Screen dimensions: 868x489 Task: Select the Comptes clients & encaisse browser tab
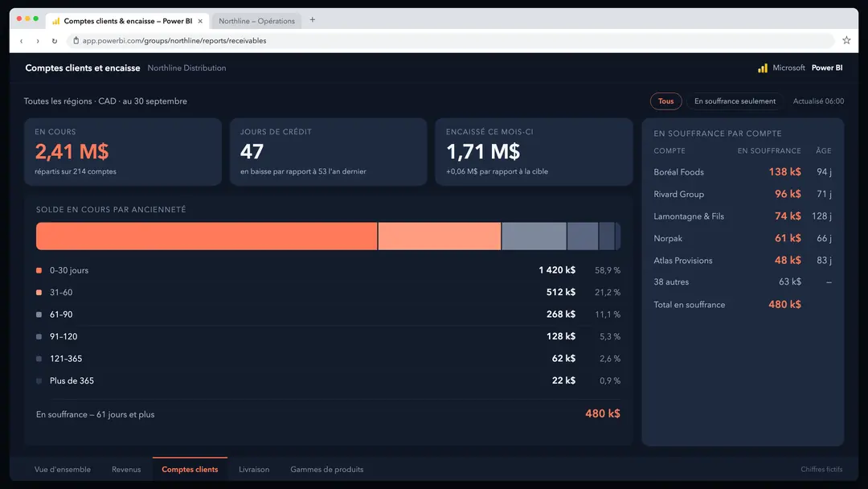click(x=127, y=21)
